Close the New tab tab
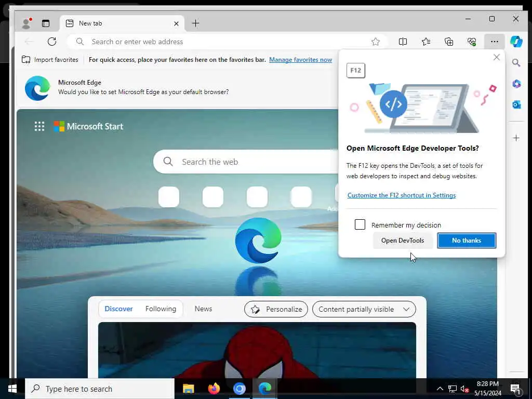 click(x=176, y=23)
